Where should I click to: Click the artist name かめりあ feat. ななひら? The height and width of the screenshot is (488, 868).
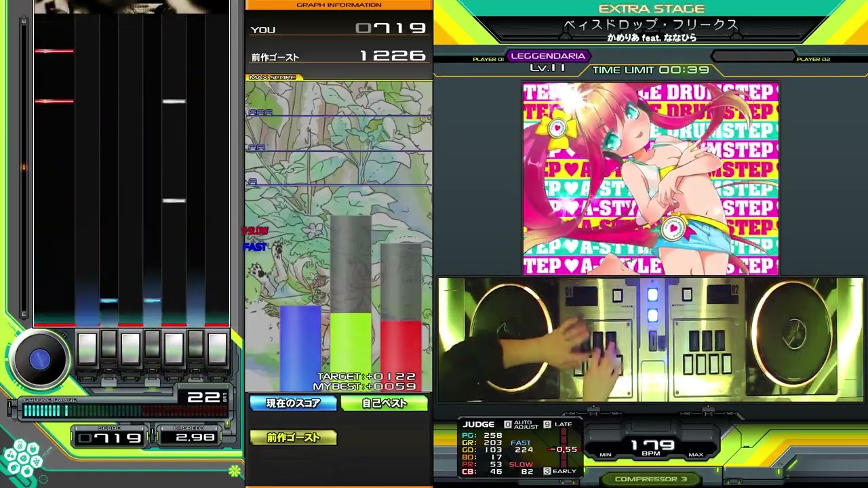click(652, 38)
